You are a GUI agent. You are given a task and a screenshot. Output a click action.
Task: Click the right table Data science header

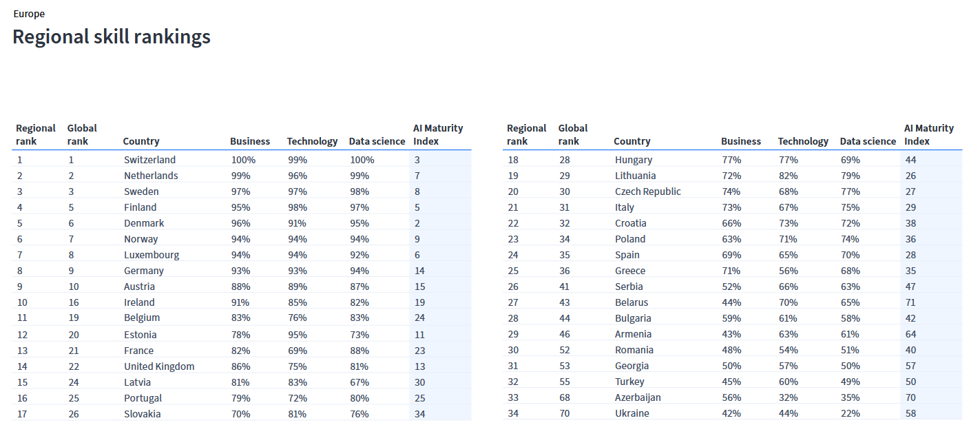pos(868,141)
